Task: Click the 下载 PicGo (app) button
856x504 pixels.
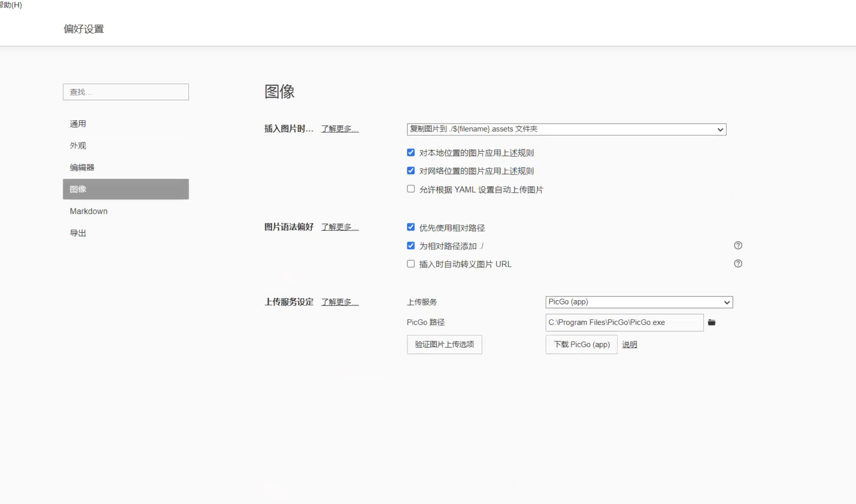Action: click(581, 345)
